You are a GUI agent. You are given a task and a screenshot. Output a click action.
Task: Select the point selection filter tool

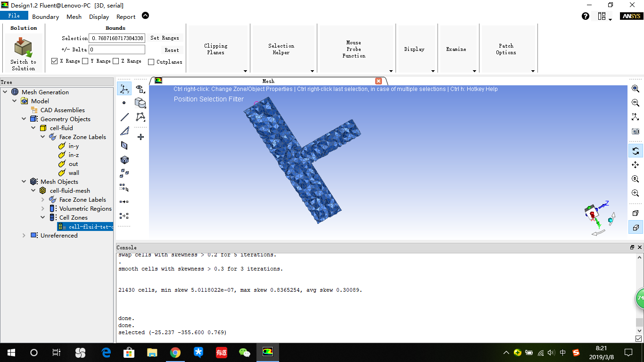[x=124, y=103]
